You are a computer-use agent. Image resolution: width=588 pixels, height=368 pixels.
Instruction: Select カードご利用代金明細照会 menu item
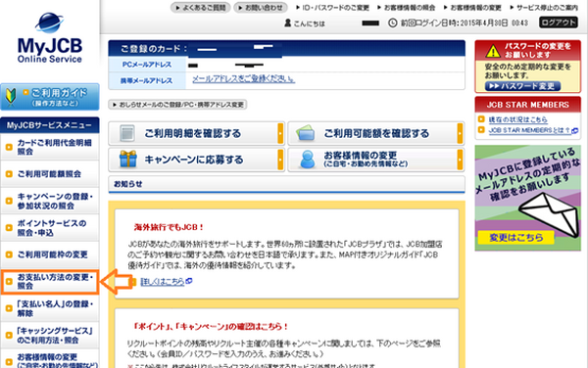[x=50, y=147]
